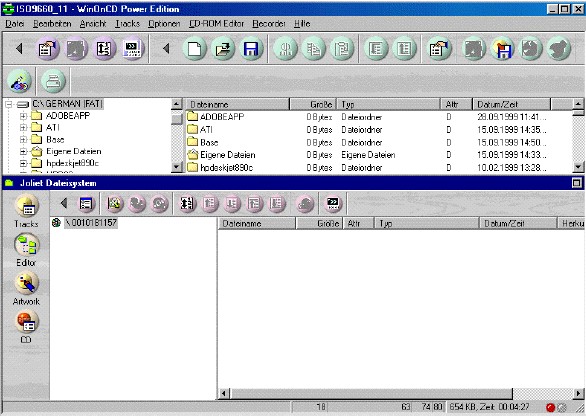Collapse Joliet toolbar with left arrow

64,203
